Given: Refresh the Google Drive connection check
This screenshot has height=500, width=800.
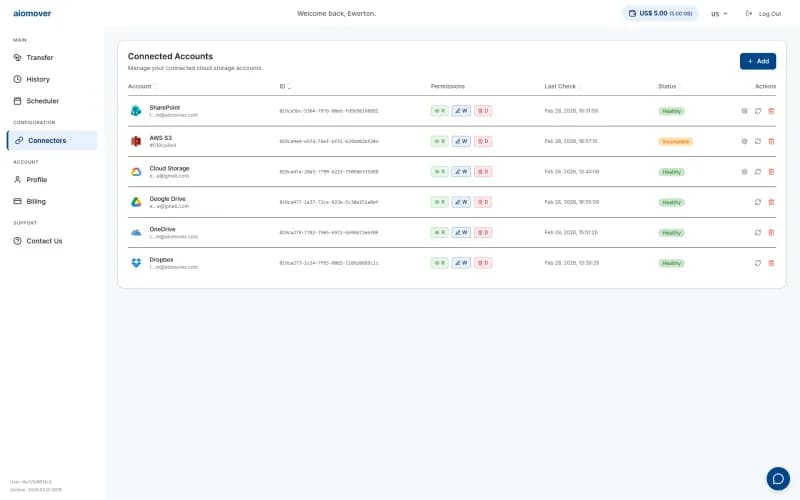Looking at the screenshot, I should pos(758,202).
